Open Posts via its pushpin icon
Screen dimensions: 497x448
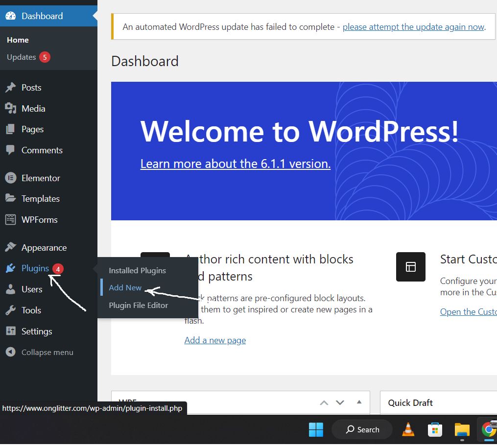[10, 88]
